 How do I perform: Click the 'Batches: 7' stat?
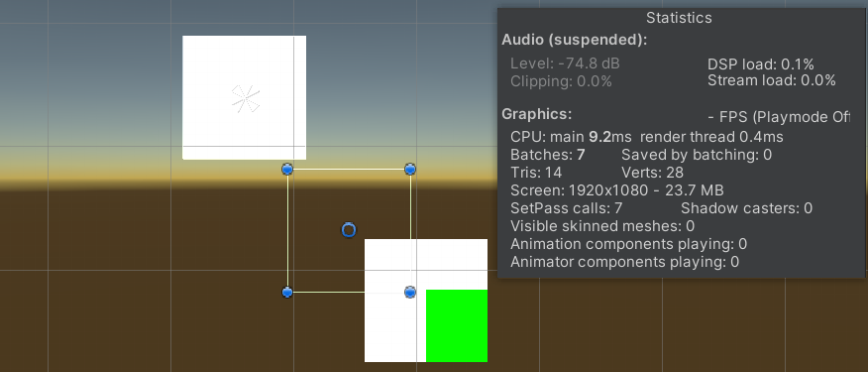(x=548, y=155)
